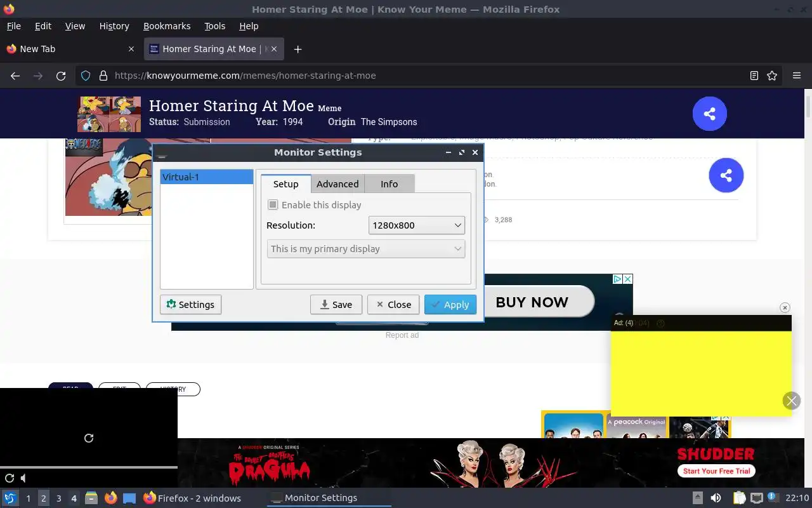Select the Virtual-1 monitor in list

point(206,177)
